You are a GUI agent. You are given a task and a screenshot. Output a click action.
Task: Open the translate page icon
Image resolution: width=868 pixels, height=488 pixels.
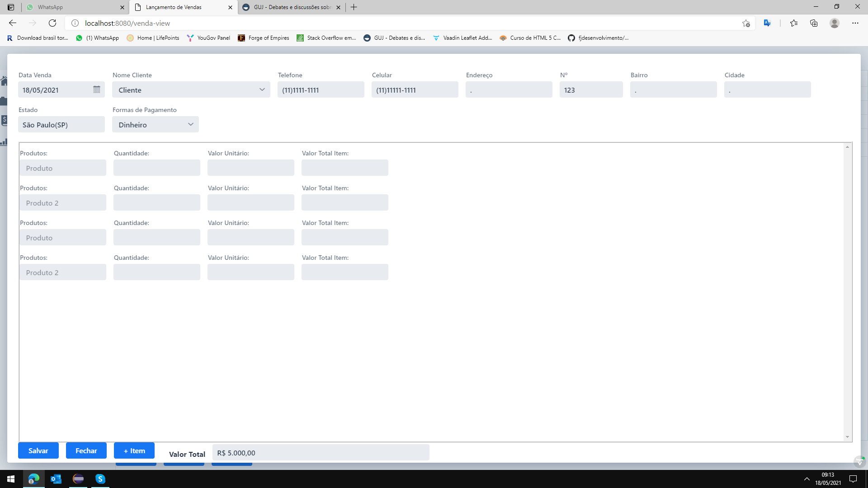(767, 23)
